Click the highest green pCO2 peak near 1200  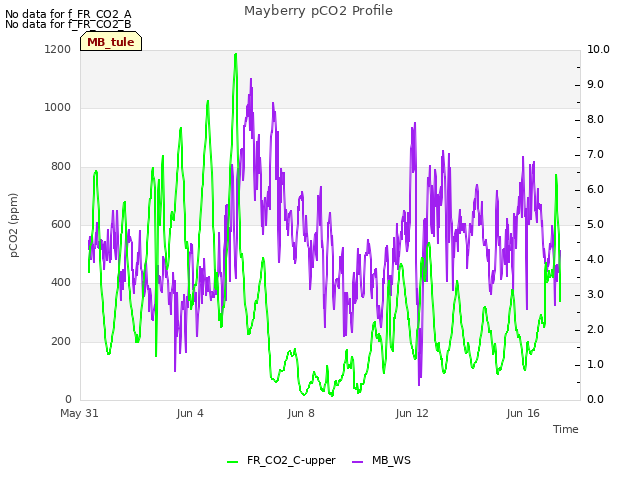(236, 55)
